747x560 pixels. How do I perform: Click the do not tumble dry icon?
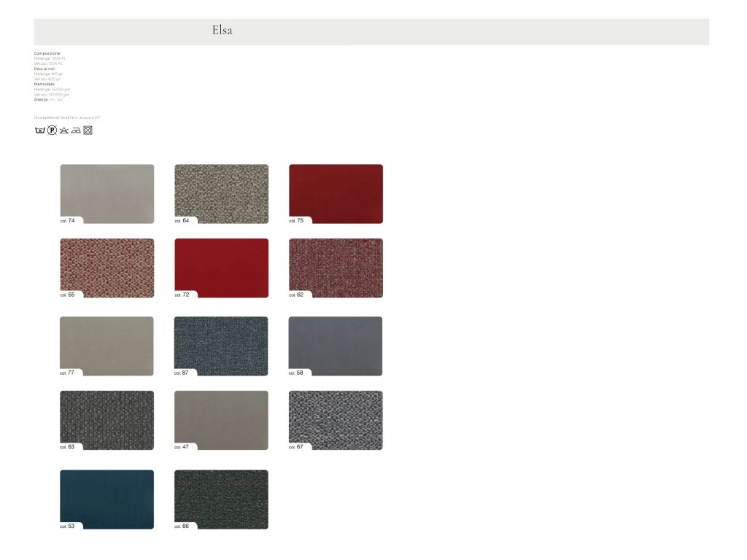tap(88, 131)
